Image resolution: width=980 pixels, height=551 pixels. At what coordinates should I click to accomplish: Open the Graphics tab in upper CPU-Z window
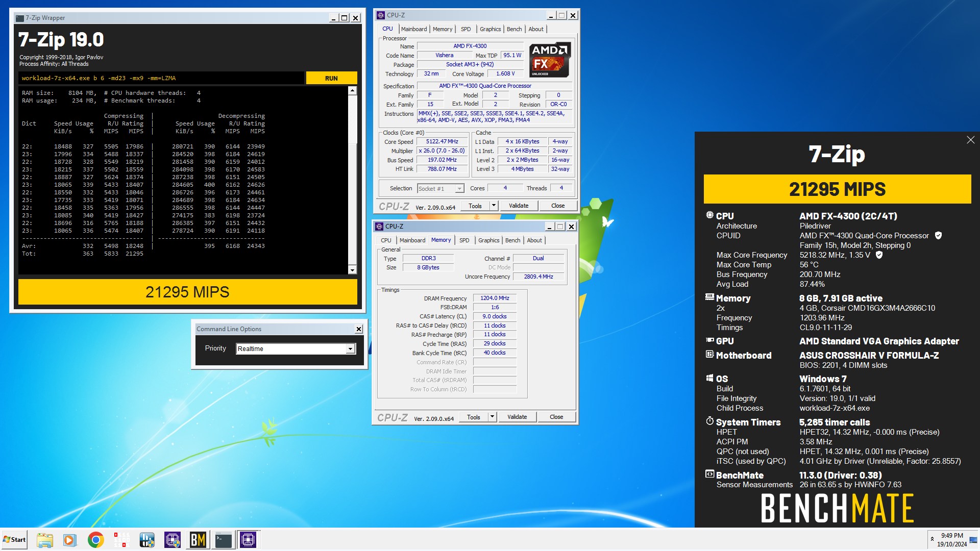point(491,29)
